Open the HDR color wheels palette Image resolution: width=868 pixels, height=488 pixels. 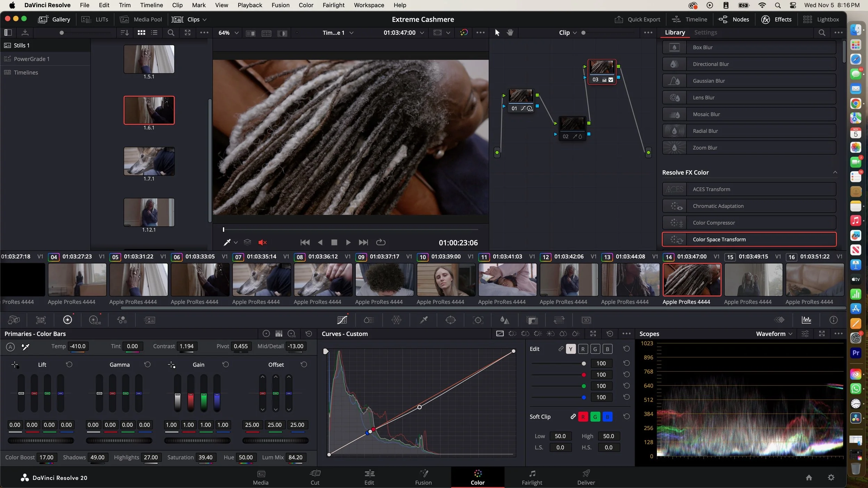tap(95, 320)
